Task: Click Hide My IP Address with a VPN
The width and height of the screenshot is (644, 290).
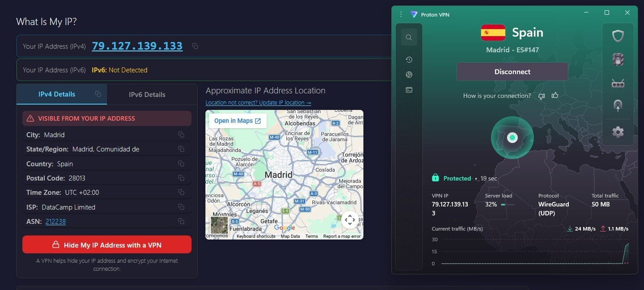Action: pos(107,245)
